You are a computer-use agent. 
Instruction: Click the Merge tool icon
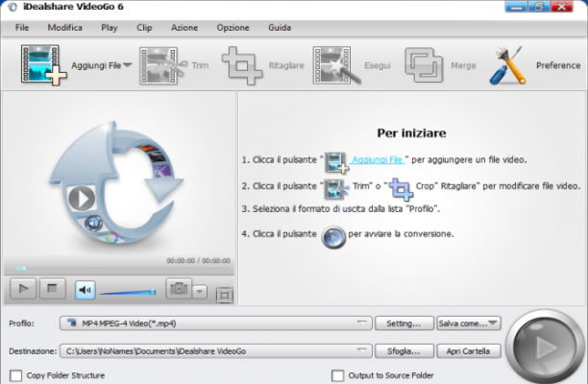tap(424, 65)
